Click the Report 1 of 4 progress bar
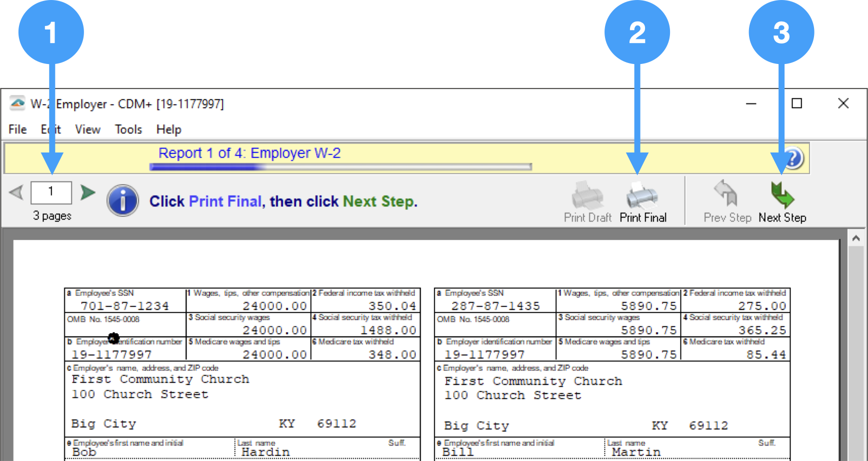 [340, 165]
